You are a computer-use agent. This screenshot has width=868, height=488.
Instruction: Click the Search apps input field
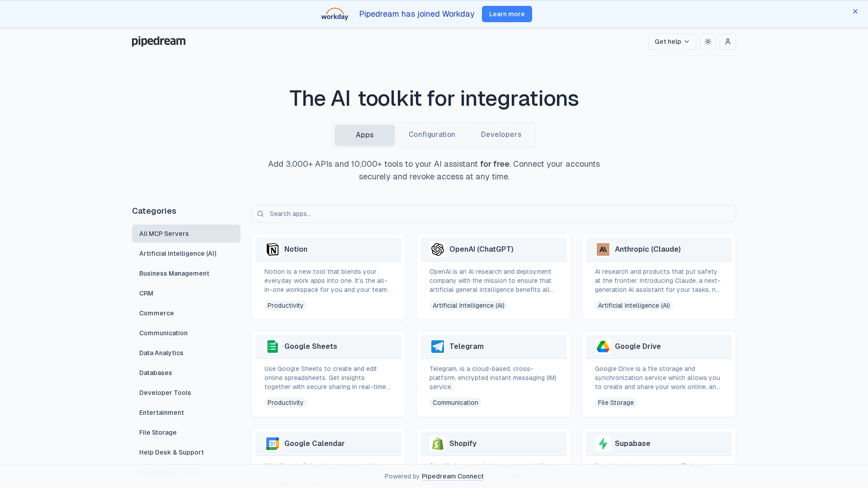click(493, 214)
